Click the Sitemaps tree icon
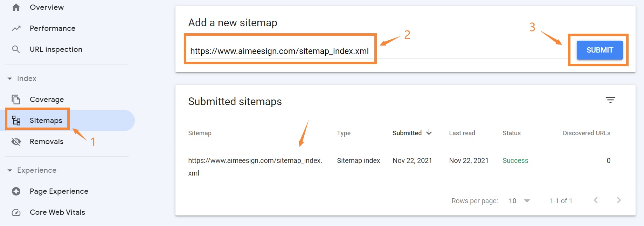This screenshot has width=644, height=226. [16, 121]
